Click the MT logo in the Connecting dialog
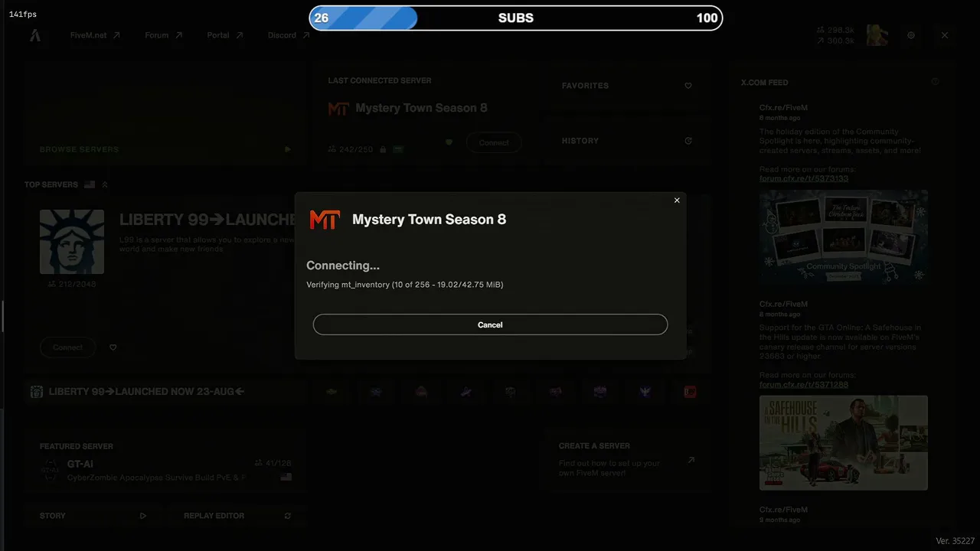 click(325, 220)
